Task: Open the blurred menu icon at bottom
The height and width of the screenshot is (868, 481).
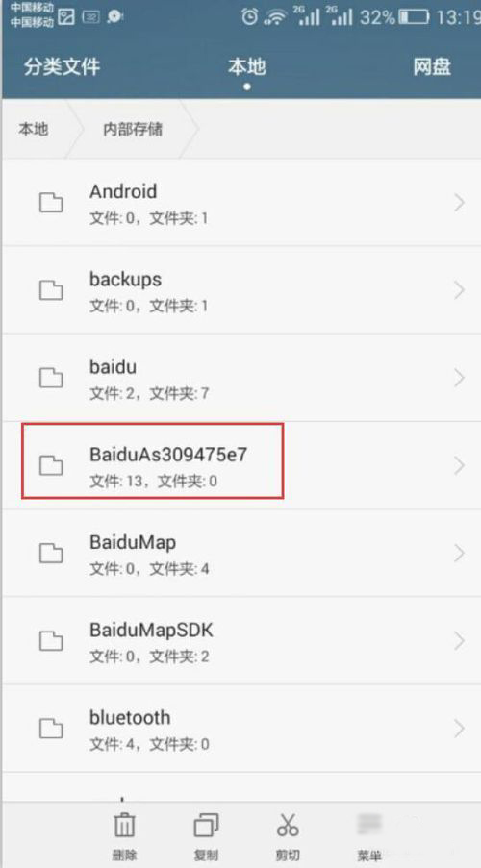Action: (369, 824)
